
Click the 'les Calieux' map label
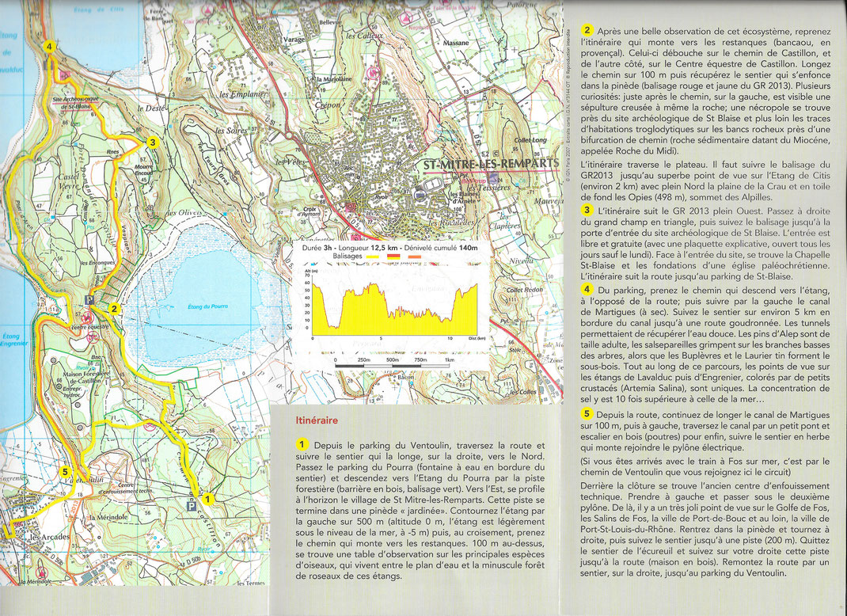(365, 36)
